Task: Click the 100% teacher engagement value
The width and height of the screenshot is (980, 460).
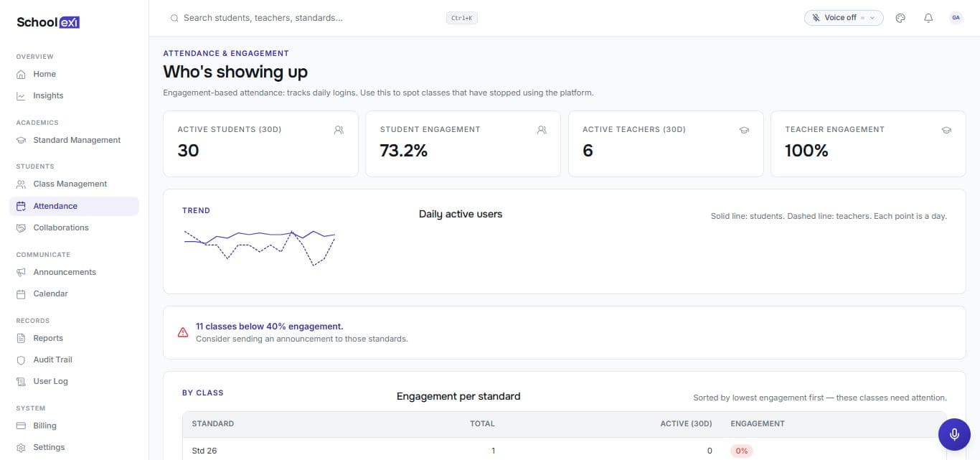Action: coord(806,151)
